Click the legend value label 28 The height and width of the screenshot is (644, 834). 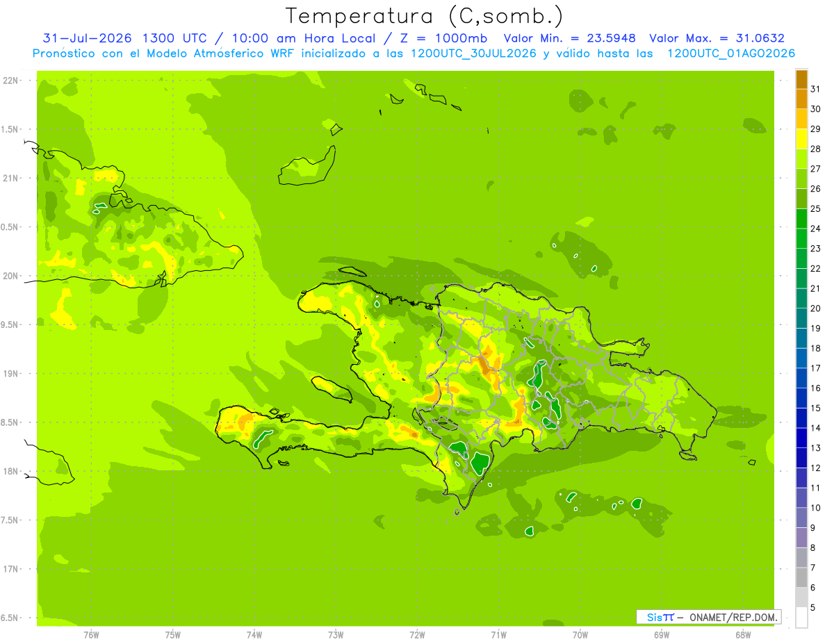816,149
